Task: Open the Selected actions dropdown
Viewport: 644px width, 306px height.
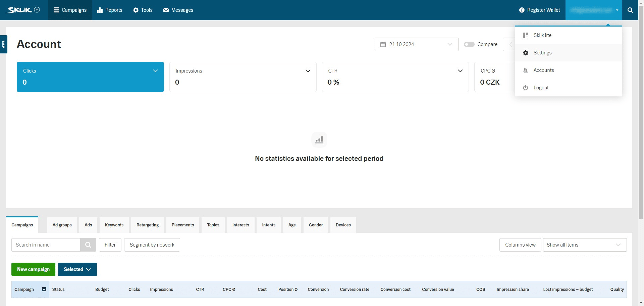Action: click(77, 269)
